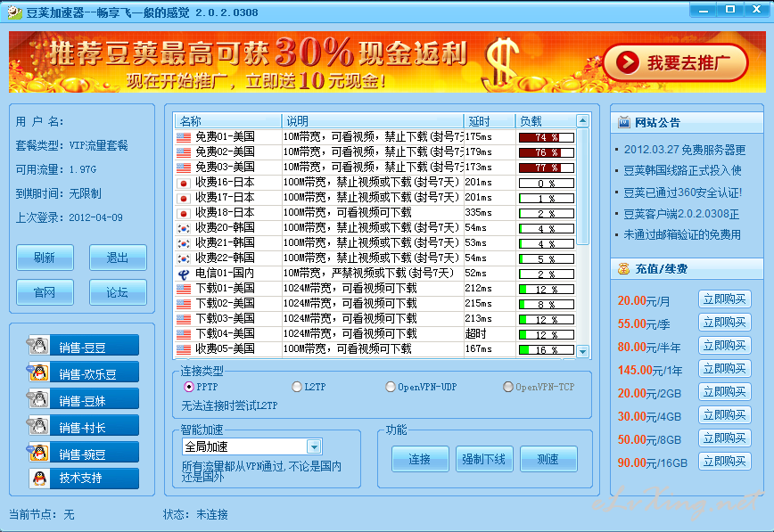774x532 pixels.
Task: Click the US flag of 下载01-美国
Action: pyautogui.click(x=184, y=290)
